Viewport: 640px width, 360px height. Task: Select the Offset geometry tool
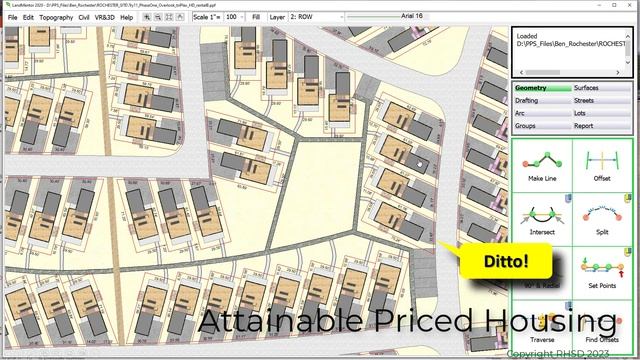(602, 166)
